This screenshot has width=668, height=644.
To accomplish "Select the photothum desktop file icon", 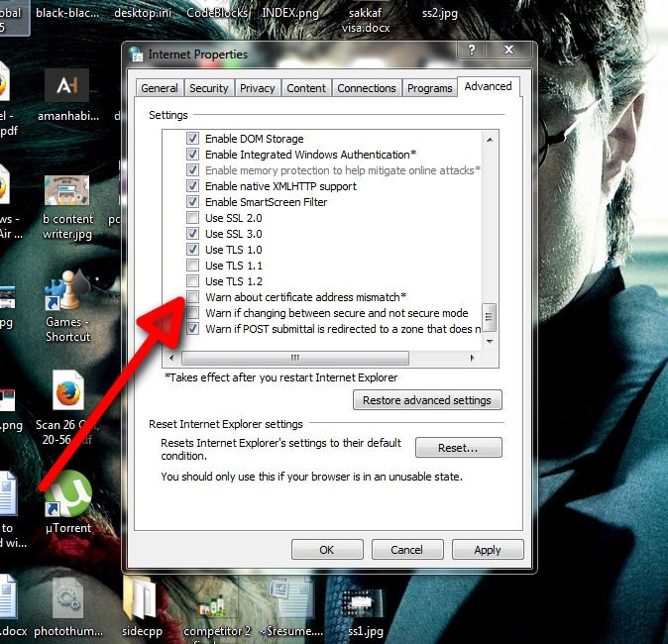I will click(x=68, y=598).
